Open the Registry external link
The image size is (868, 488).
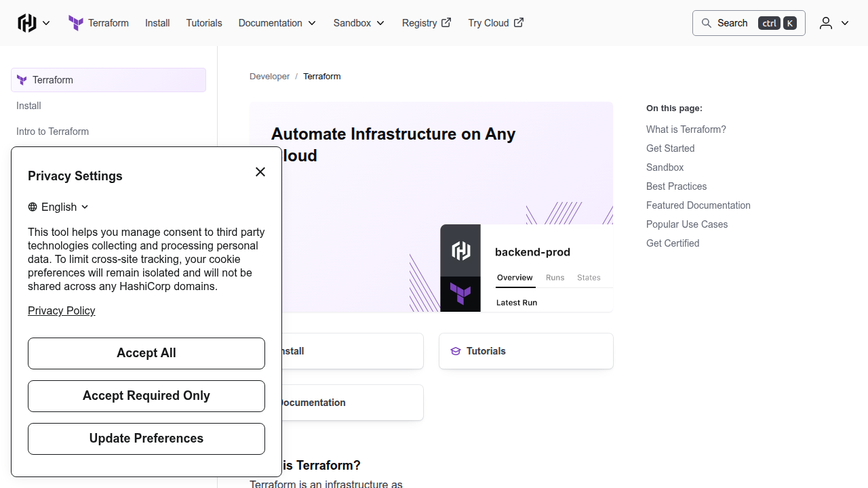click(427, 23)
